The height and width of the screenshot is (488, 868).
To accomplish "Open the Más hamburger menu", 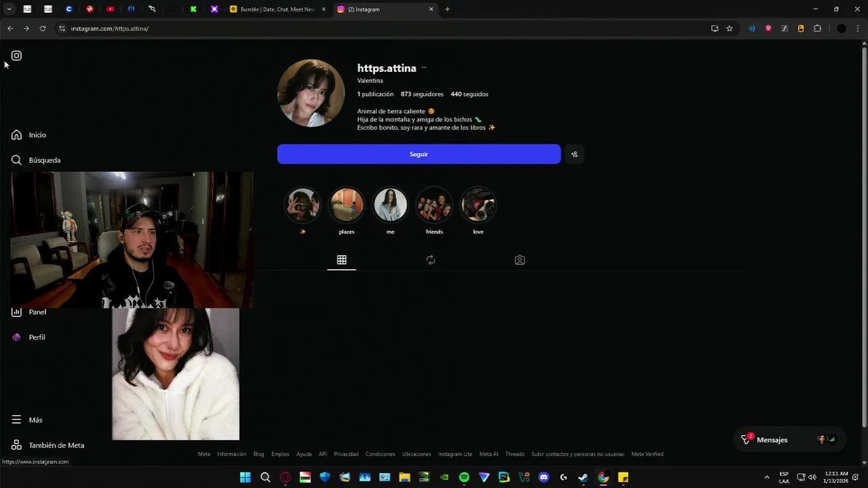I will point(27,420).
